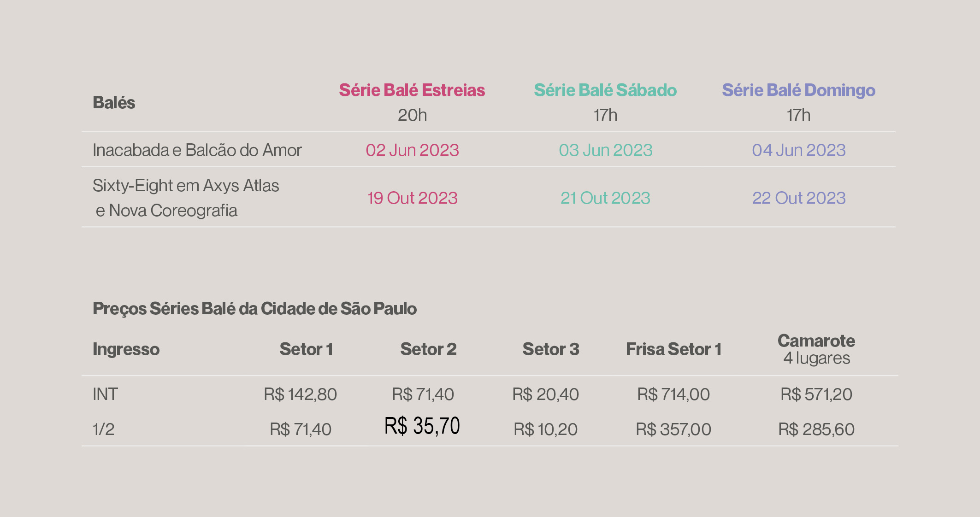Click the Frisa Setor 1 column header
980x517 pixels.
tap(673, 349)
